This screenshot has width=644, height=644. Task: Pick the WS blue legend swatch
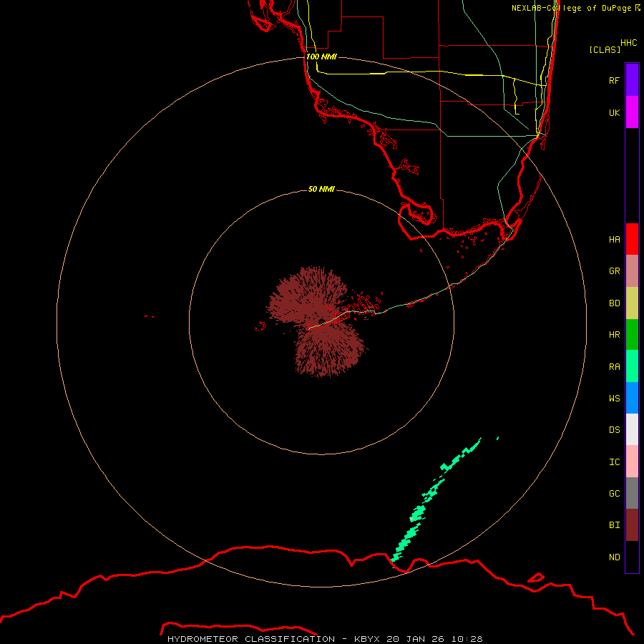[x=632, y=398]
